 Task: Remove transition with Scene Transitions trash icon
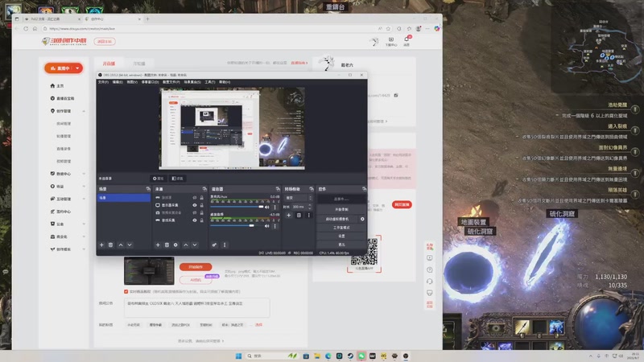[299, 215]
